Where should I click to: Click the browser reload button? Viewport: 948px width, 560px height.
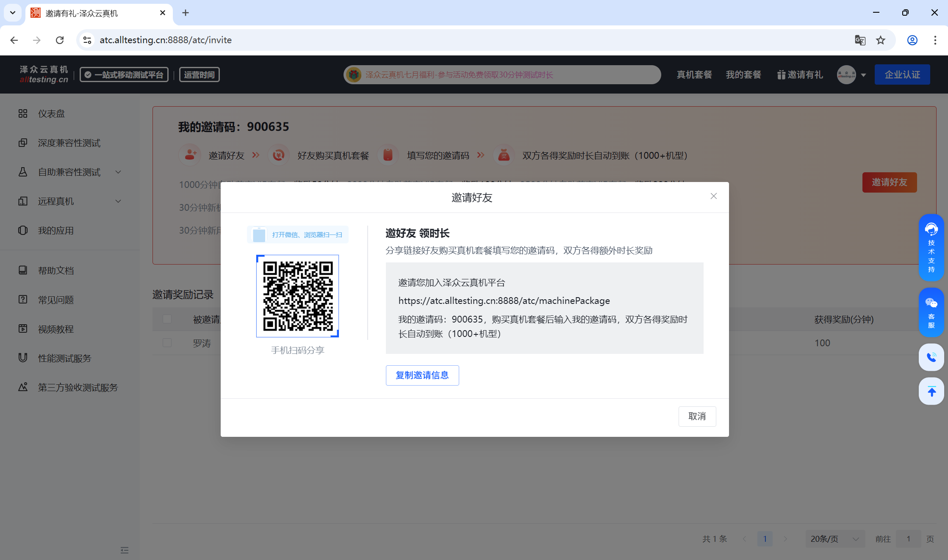pos(60,40)
